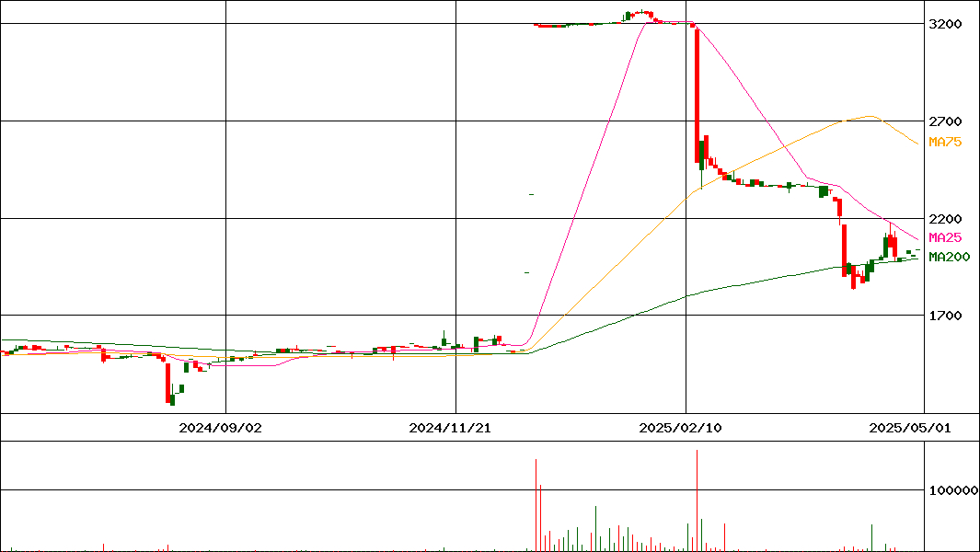Click the 2024/09/02 date label
Image resolution: width=980 pixels, height=552 pixels.
(x=221, y=428)
